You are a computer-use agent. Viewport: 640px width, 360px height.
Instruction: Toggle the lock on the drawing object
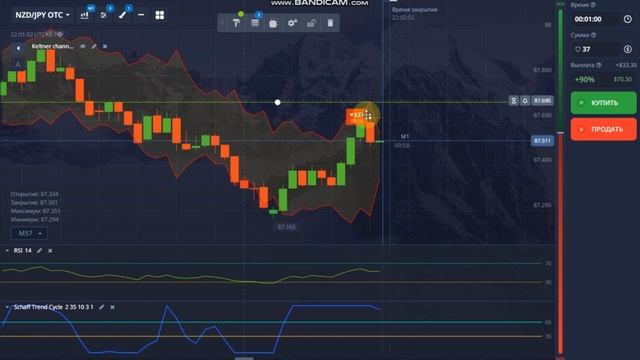(311, 23)
